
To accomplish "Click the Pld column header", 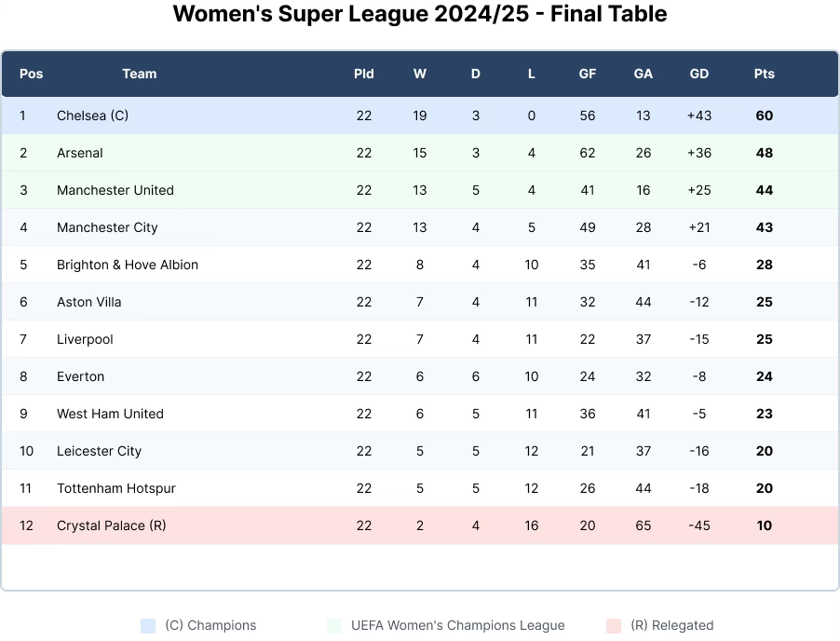I will pos(364,74).
